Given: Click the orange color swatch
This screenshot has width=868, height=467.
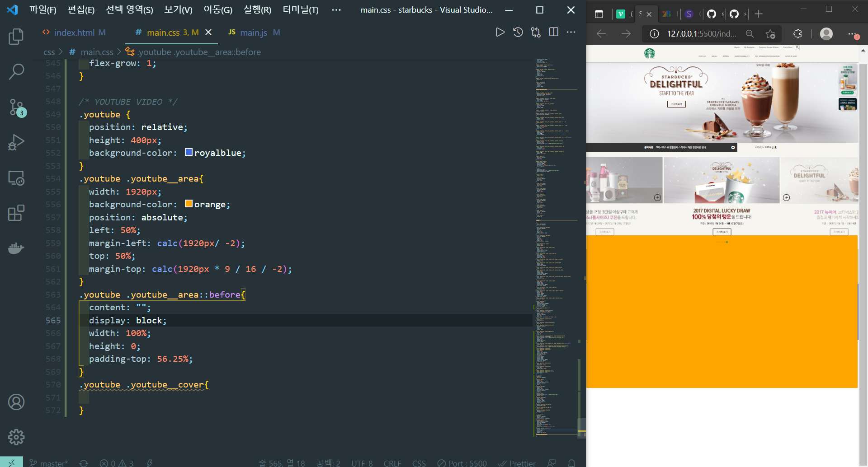Looking at the screenshot, I should (x=189, y=204).
